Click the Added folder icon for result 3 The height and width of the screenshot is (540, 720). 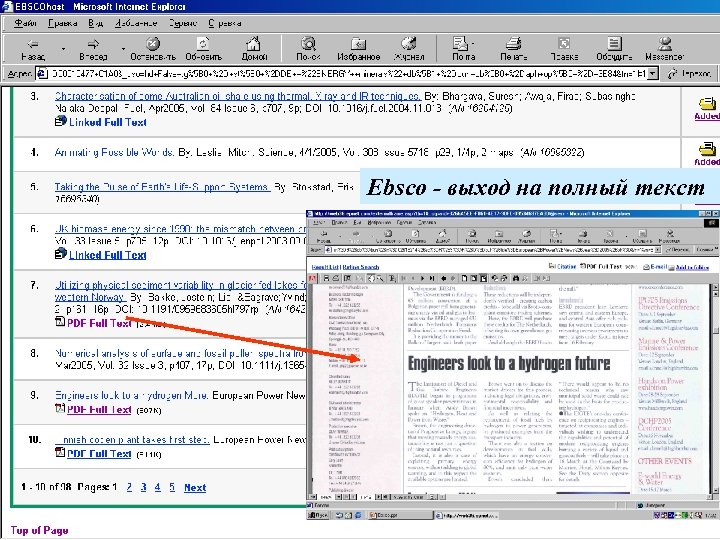tap(707, 103)
